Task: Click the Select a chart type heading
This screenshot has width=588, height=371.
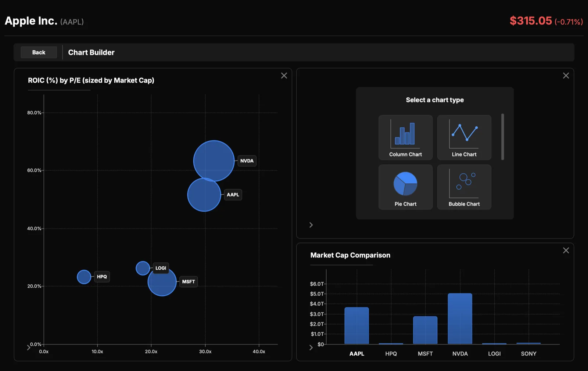Action: 435,100
